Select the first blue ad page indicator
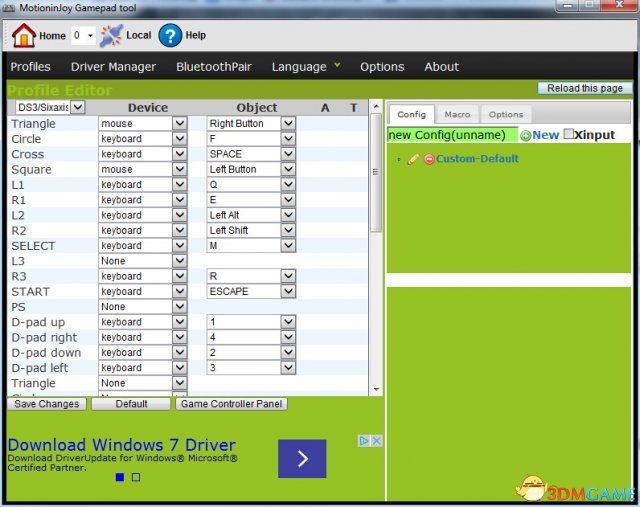640x507 pixels. (120, 477)
